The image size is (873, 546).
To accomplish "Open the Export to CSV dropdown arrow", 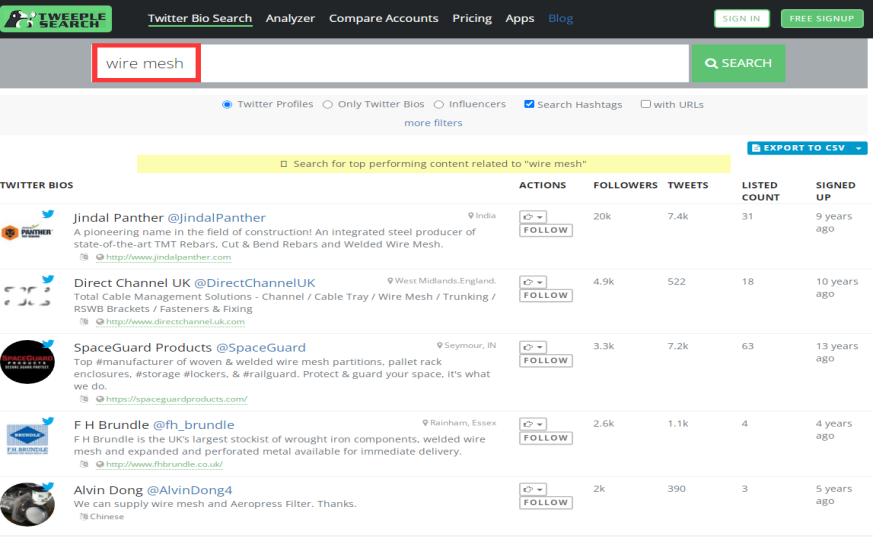I will point(859,148).
